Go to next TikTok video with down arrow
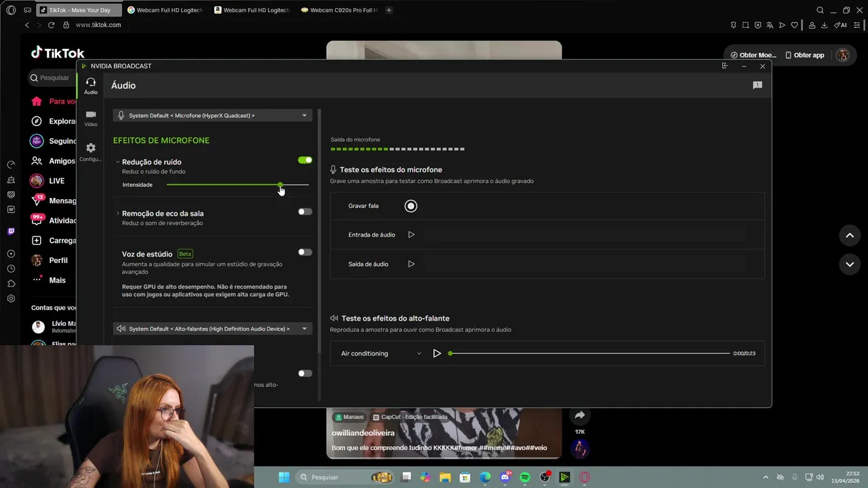 [x=850, y=264]
